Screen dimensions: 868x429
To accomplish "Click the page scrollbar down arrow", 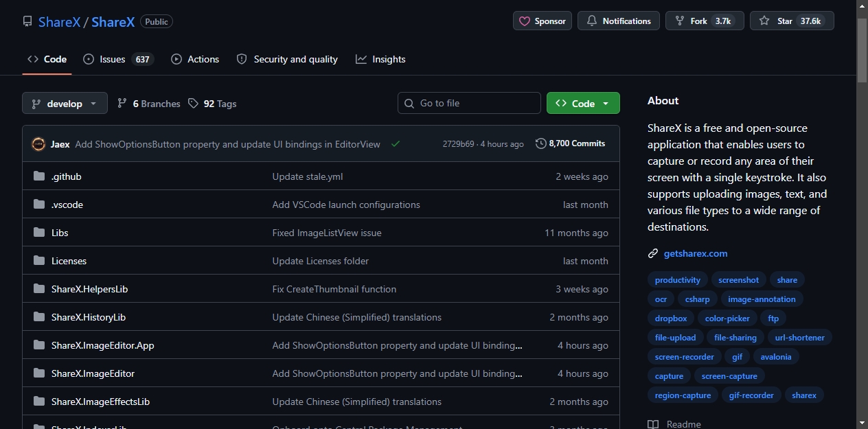I will click(863, 423).
